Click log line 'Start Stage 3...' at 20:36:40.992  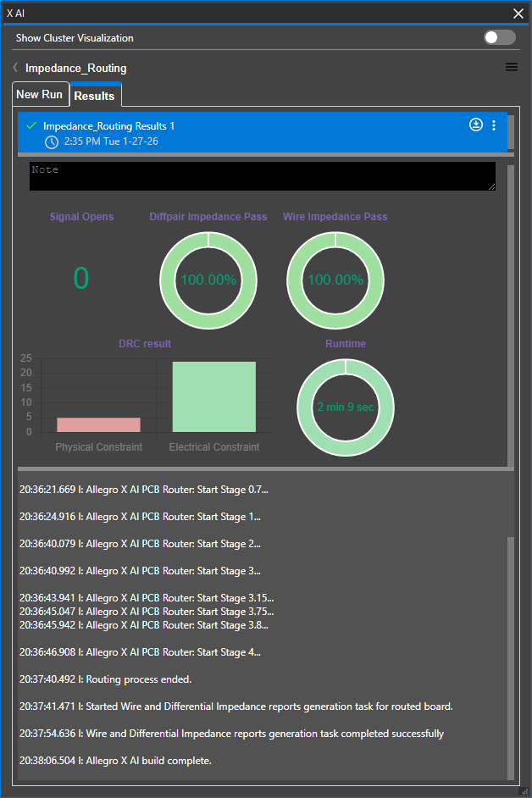(x=140, y=571)
